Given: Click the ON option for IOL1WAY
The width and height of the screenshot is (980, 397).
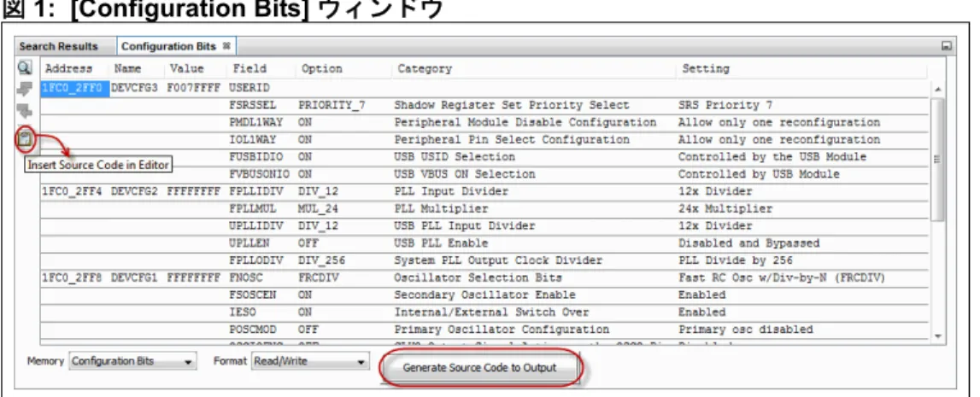Looking at the screenshot, I should pyautogui.click(x=305, y=139).
